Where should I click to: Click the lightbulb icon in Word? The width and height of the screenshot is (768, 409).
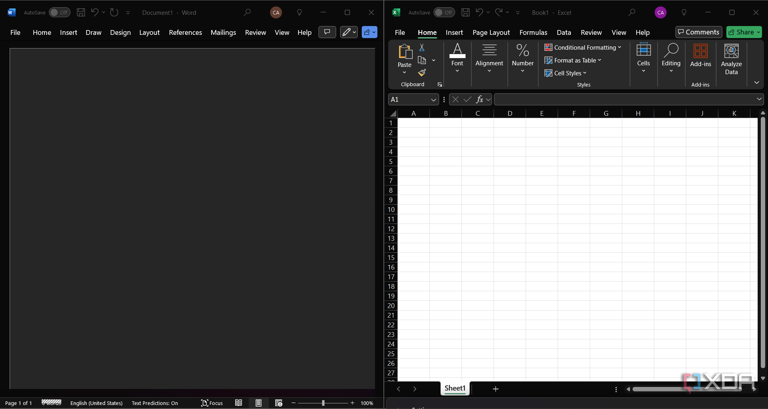(299, 13)
